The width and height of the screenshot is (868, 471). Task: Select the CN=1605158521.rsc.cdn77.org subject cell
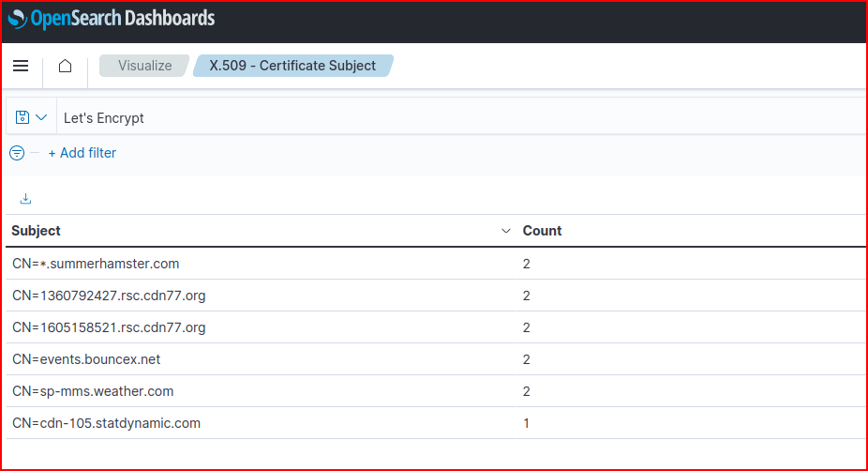(x=109, y=327)
